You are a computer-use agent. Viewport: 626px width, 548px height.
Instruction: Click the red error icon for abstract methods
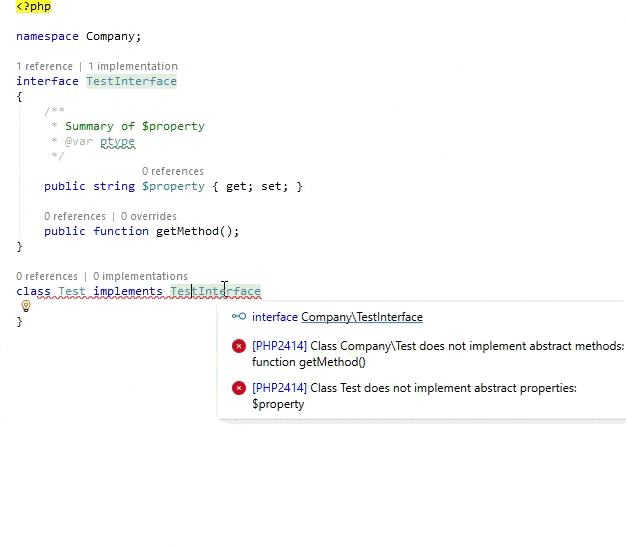coord(239,346)
